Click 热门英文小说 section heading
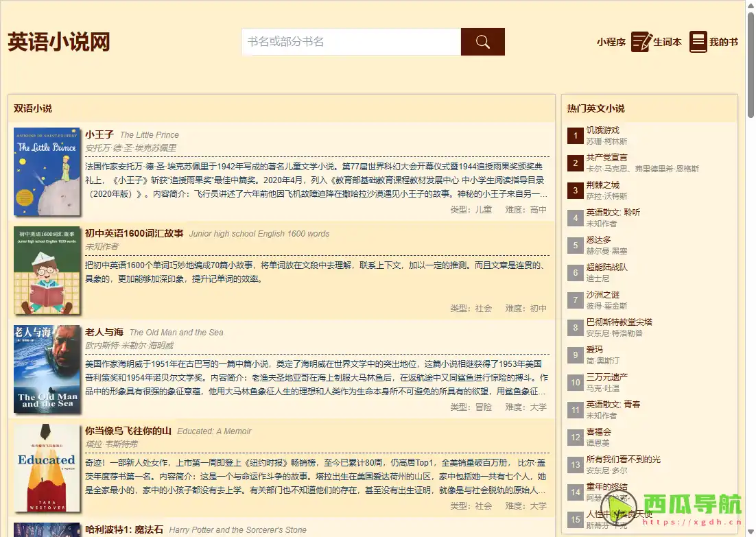This screenshot has width=756, height=537. 595,108
